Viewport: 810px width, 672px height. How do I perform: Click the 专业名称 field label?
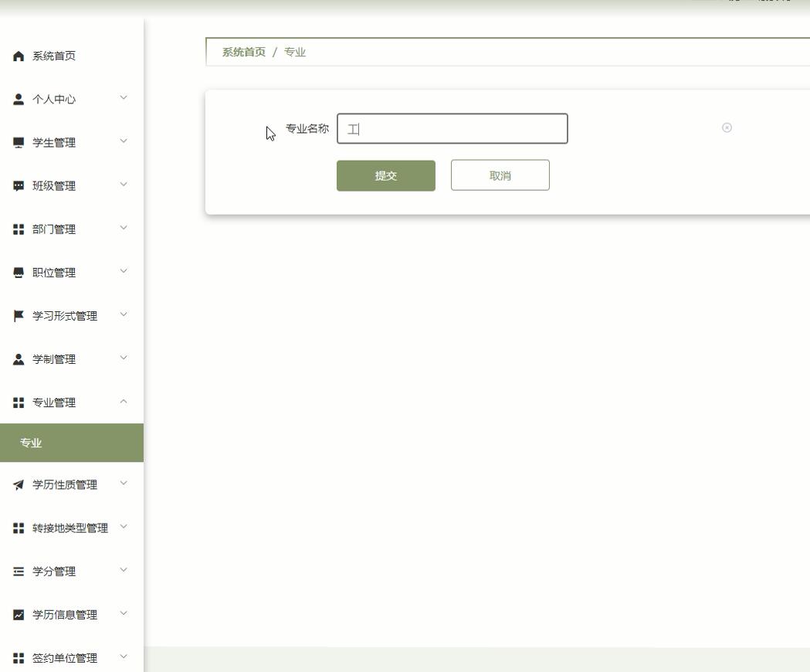[307, 129]
